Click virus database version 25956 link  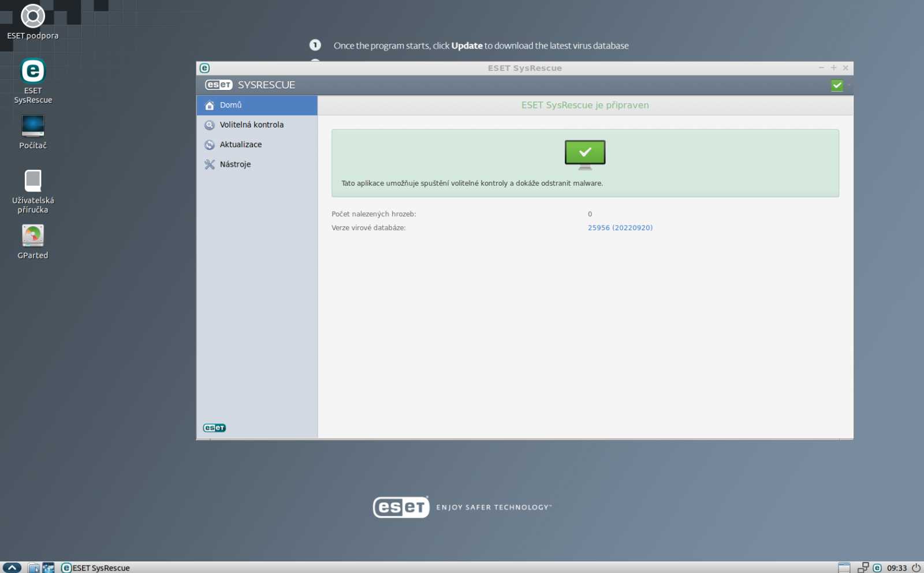(x=620, y=228)
